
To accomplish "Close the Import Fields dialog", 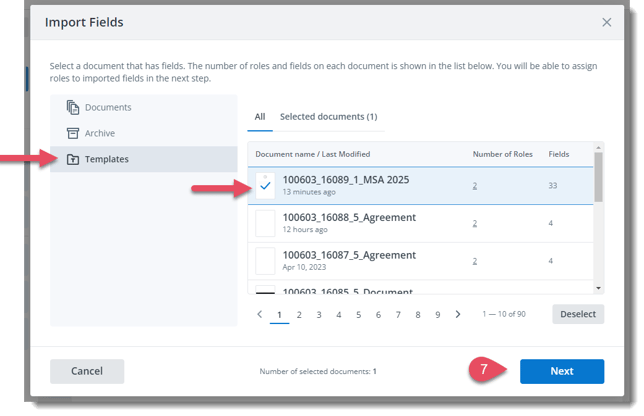I will coord(606,22).
